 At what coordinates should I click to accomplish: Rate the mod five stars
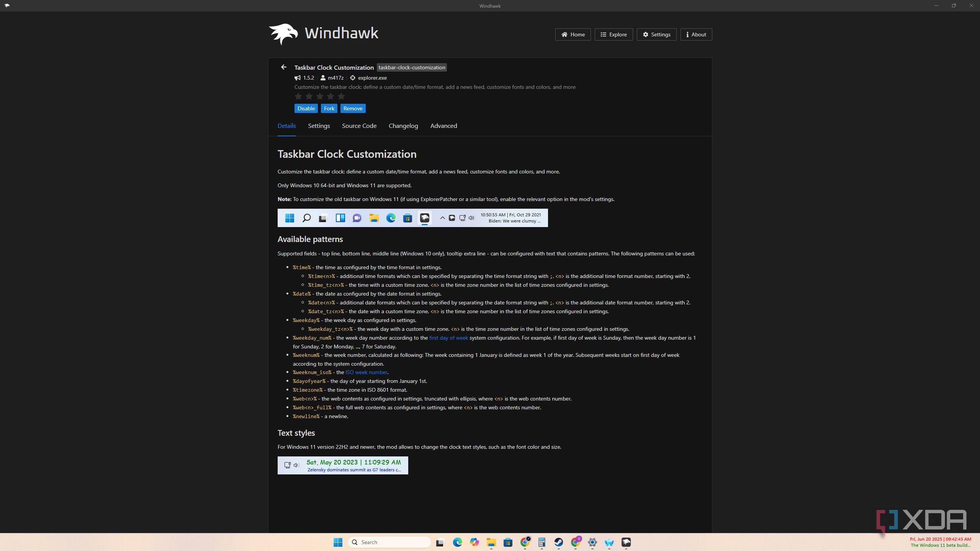(x=341, y=96)
